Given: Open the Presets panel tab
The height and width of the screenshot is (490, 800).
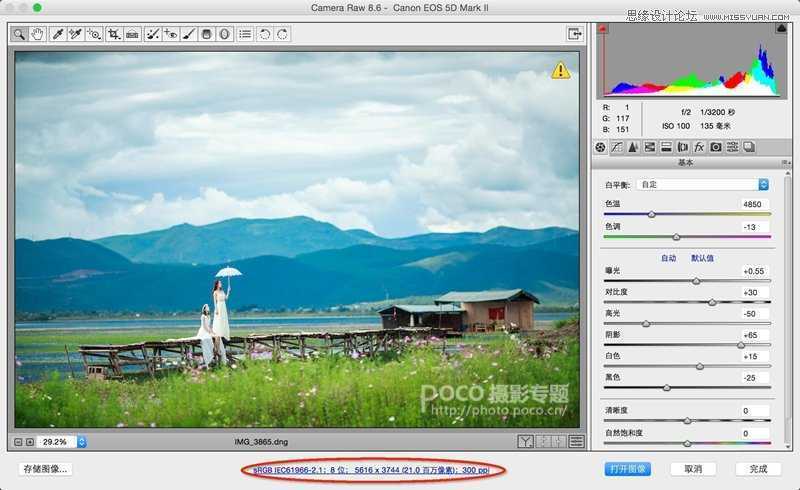Looking at the screenshot, I should tap(732, 148).
